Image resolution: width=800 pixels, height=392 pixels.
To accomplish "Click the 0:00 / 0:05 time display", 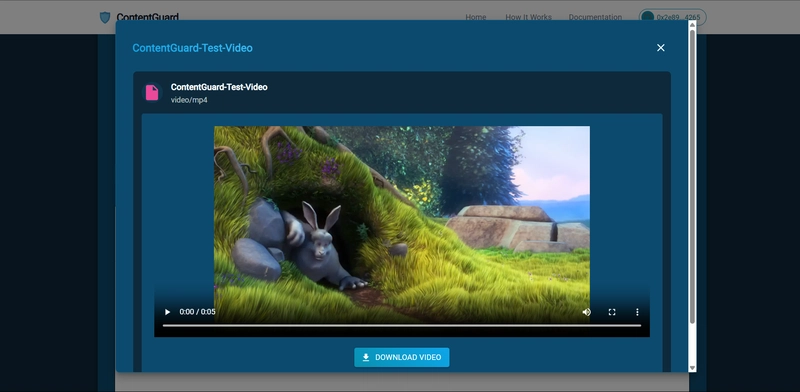I will (x=197, y=312).
